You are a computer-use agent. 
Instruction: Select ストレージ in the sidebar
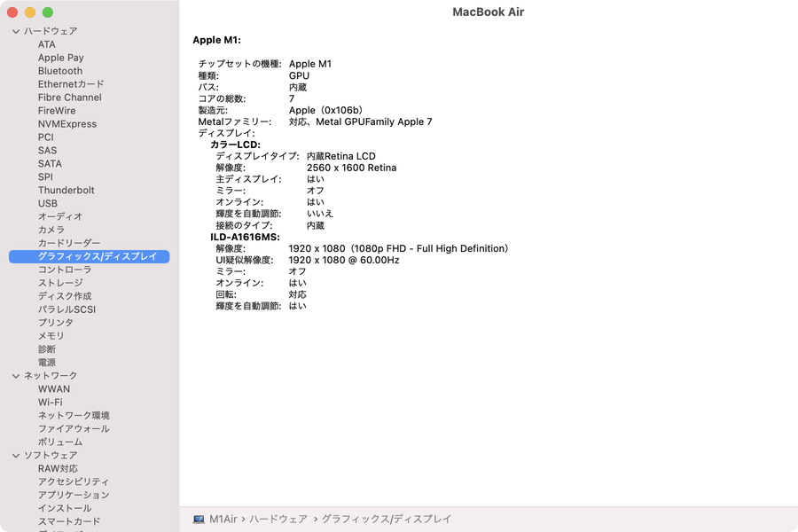point(60,283)
